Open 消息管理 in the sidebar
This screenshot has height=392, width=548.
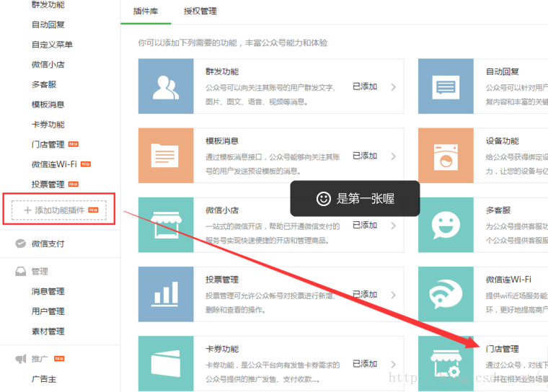(48, 291)
